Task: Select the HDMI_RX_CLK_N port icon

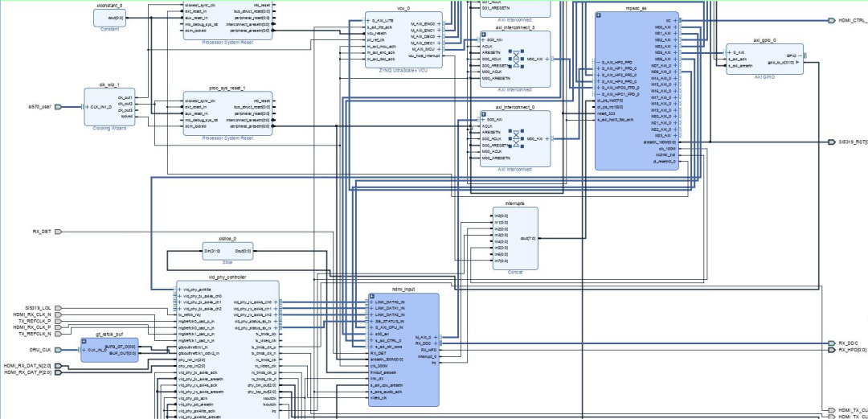Action: click(58, 314)
